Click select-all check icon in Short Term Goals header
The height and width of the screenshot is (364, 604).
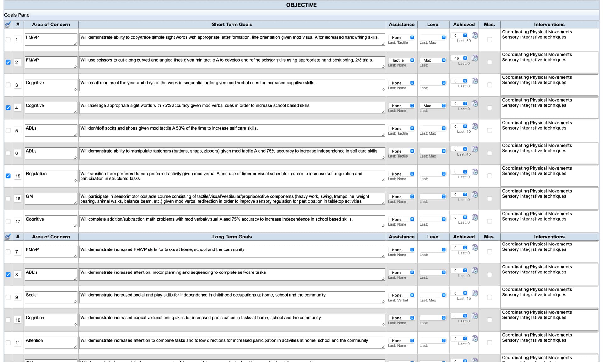(8, 25)
